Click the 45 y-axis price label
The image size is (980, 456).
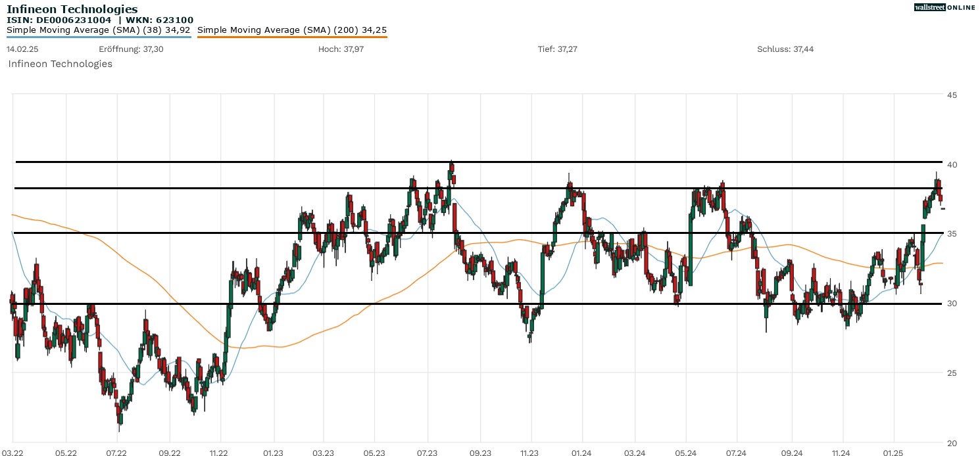952,95
